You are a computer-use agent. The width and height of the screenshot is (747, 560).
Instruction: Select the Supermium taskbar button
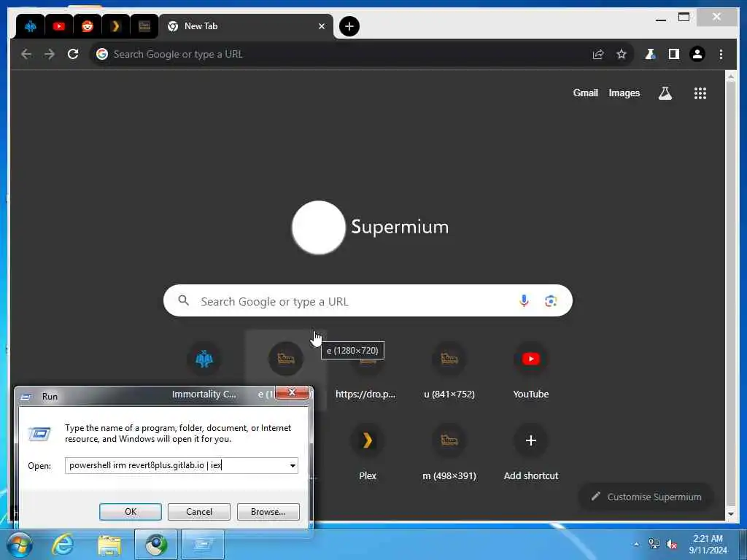click(x=156, y=544)
